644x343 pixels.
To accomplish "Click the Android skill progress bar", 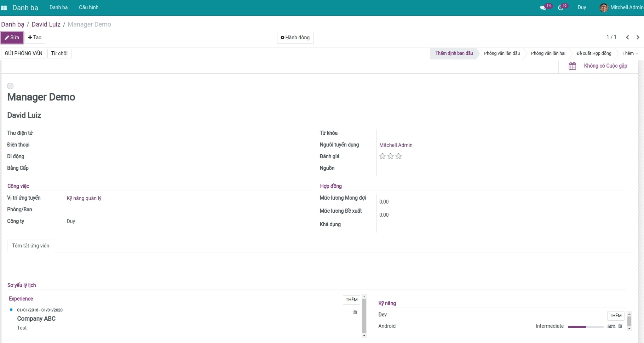I will [x=586, y=327].
